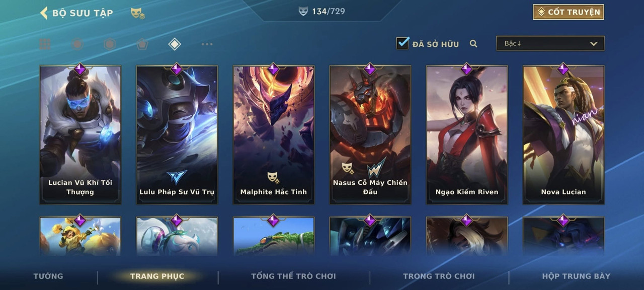The image size is (644, 290).
Task: Open the Nasus Cỗ Máy Chiến Đấu skin
Action: [x=370, y=135]
